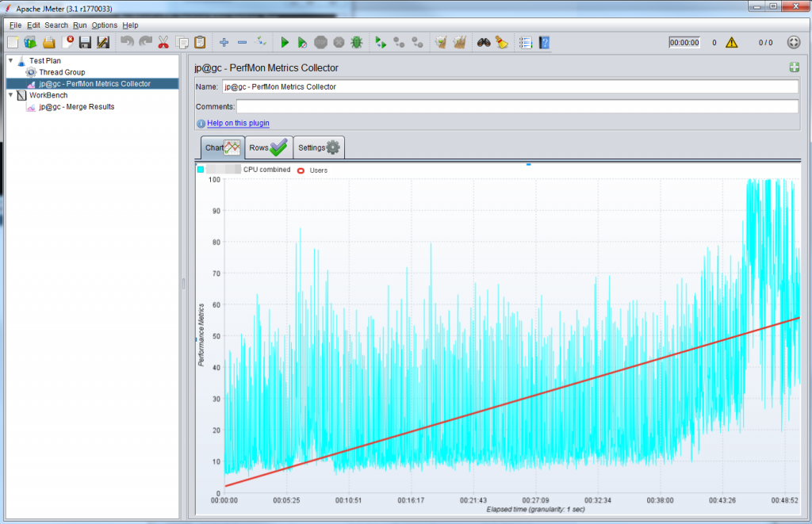This screenshot has height=524, width=812.
Task: Click the remote engine status circle icon
Action: pyautogui.click(x=793, y=43)
